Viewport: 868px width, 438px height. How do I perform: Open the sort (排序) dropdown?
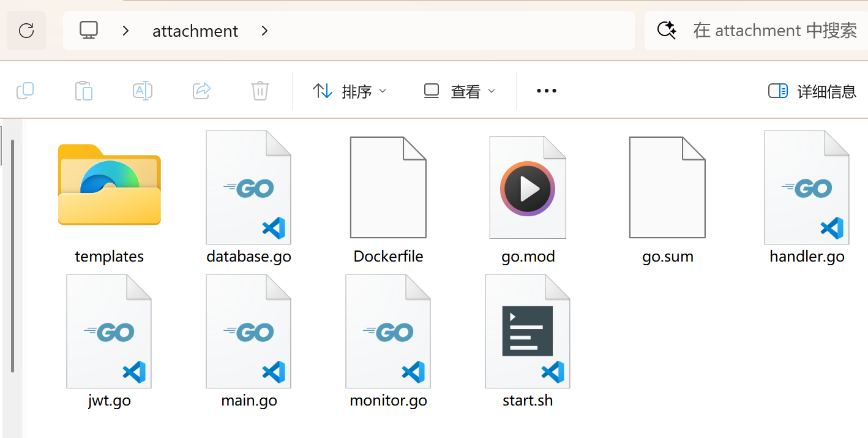click(x=350, y=91)
